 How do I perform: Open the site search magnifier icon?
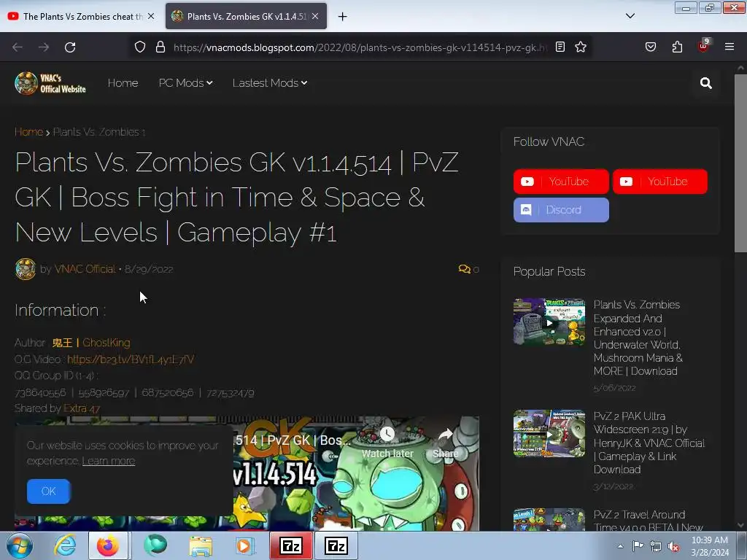click(x=705, y=83)
